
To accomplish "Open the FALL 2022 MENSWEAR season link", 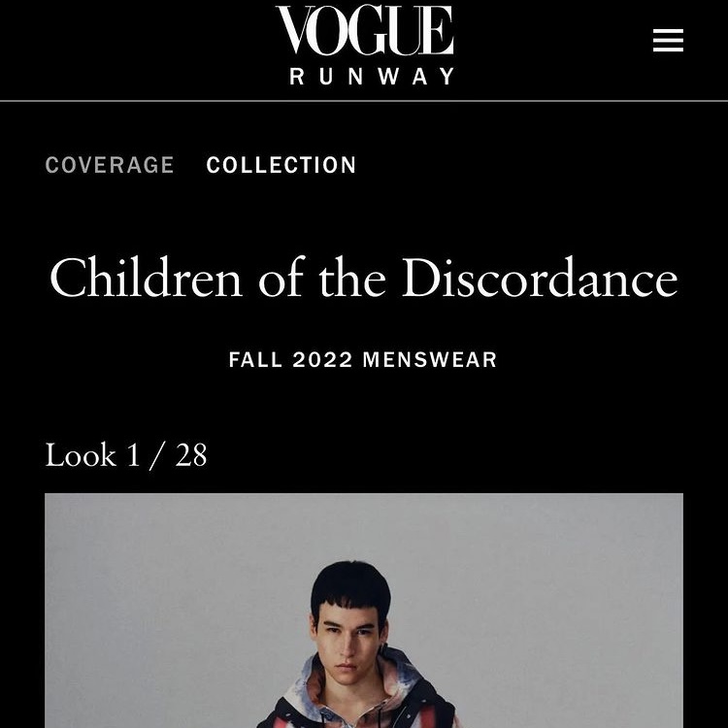I will pos(363,360).
